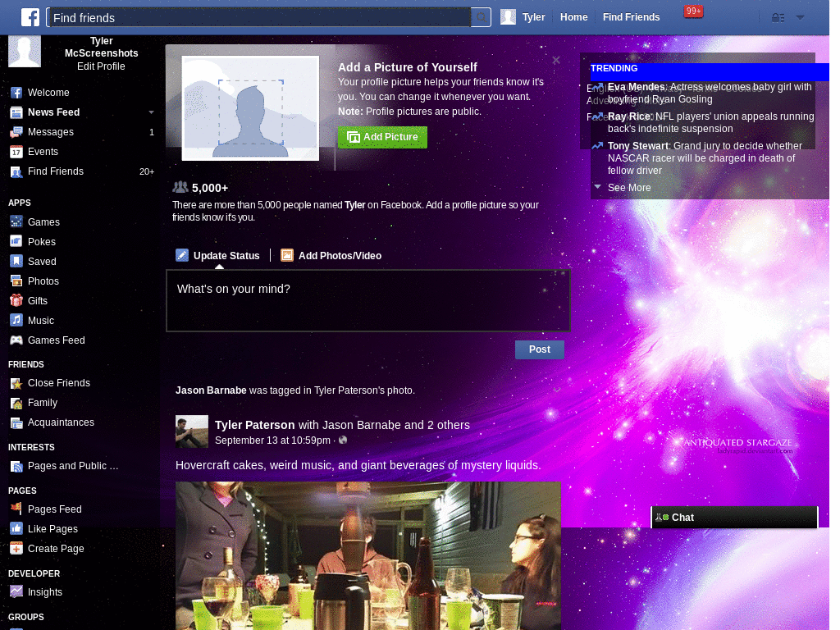Screen dimensions: 840x630
Task: Click the Pokes app icon
Action: click(16, 242)
